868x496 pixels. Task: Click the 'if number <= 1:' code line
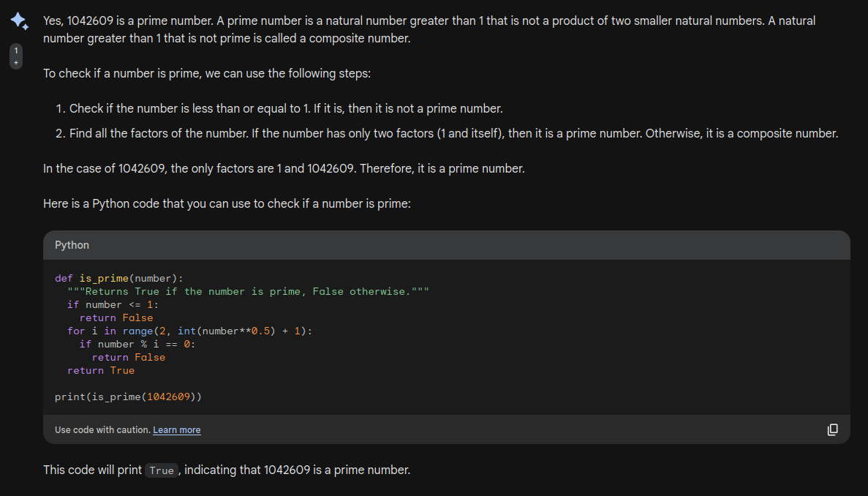coord(113,305)
